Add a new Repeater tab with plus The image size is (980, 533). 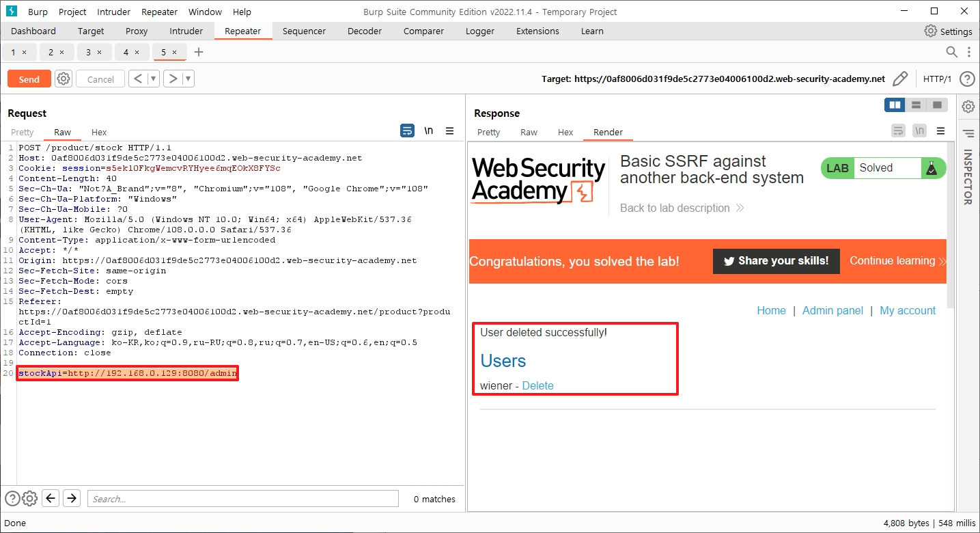[x=199, y=52]
